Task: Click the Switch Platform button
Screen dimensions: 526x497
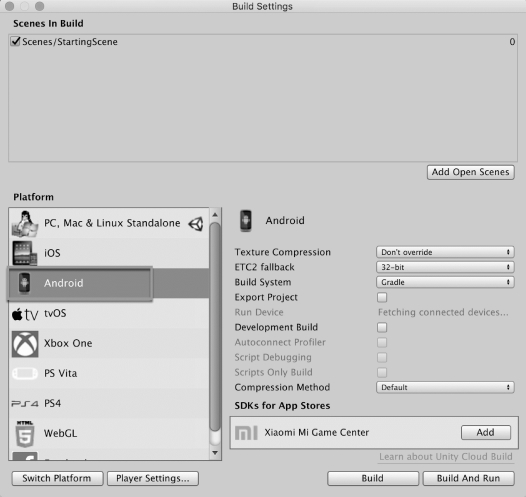Action: click(57, 478)
